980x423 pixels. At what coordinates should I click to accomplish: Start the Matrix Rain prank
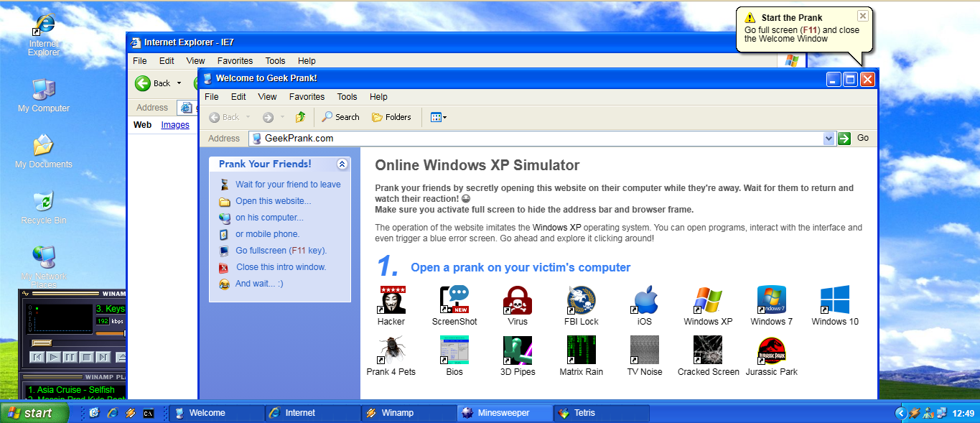[581, 355]
